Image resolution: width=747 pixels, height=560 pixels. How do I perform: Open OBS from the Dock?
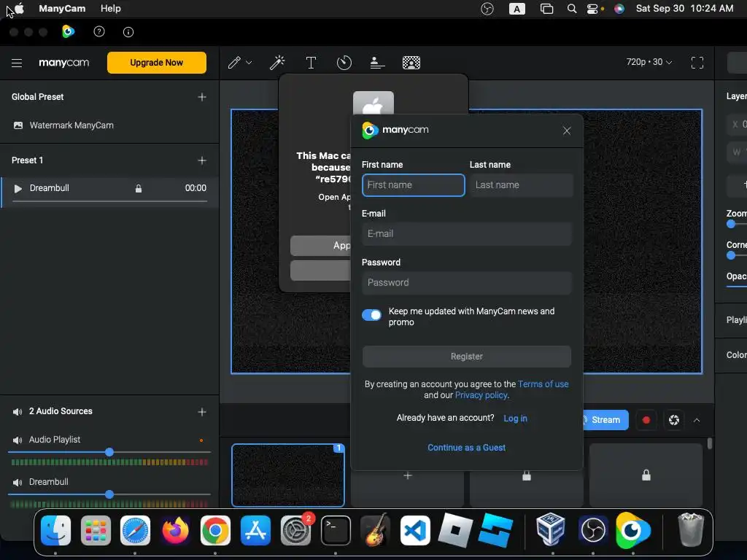click(592, 531)
